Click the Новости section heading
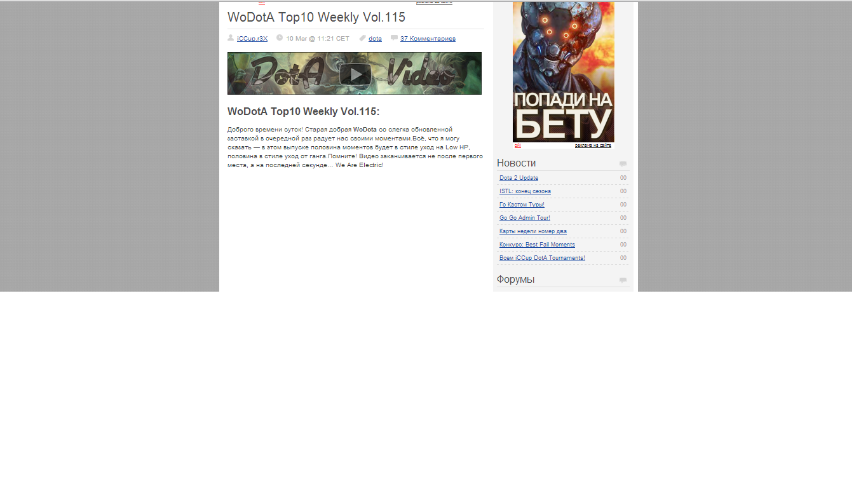 516,163
